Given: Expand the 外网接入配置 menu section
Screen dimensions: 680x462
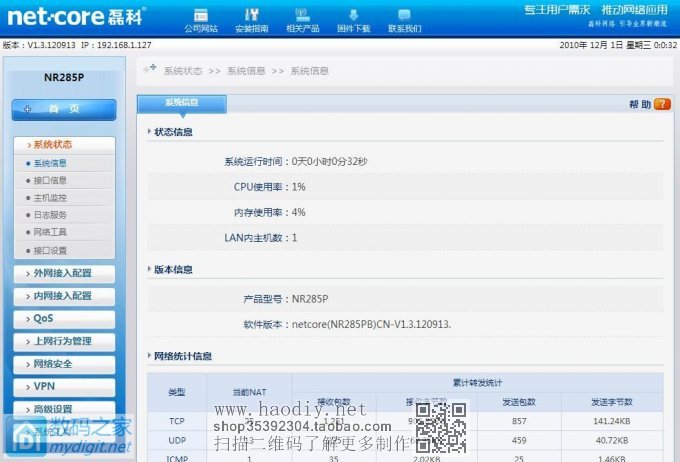Looking at the screenshot, I should (x=64, y=274).
